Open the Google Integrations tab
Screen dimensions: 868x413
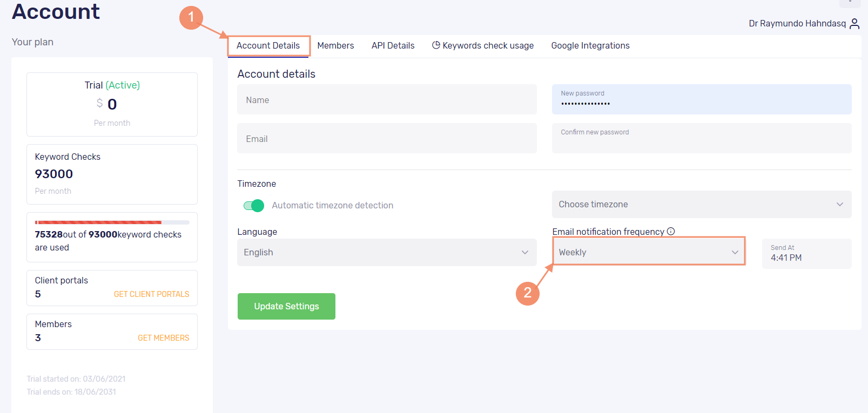click(590, 46)
